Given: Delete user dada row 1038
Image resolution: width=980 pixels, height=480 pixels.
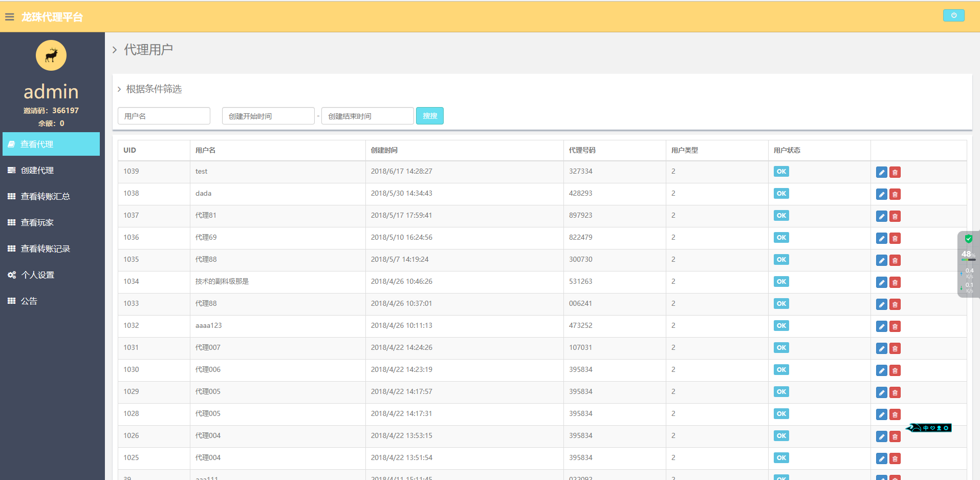Looking at the screenshot, I should [x=895, y=194].
